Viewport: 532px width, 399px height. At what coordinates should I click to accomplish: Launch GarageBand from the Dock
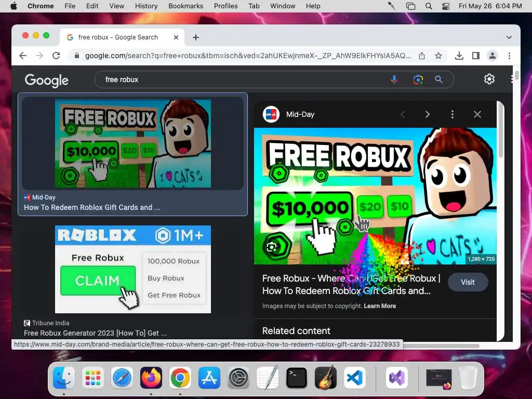tap(325, 378)
